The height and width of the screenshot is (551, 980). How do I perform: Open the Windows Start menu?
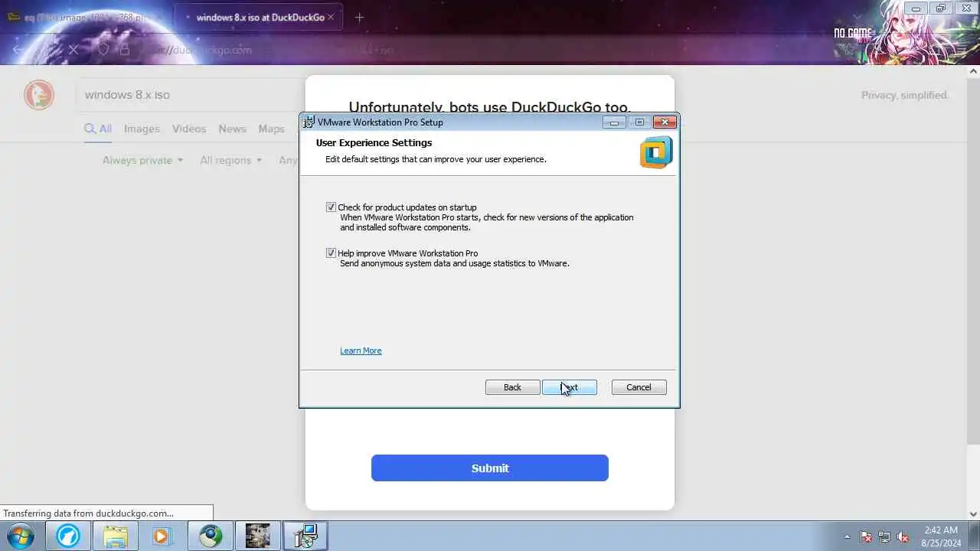(21, 536)
